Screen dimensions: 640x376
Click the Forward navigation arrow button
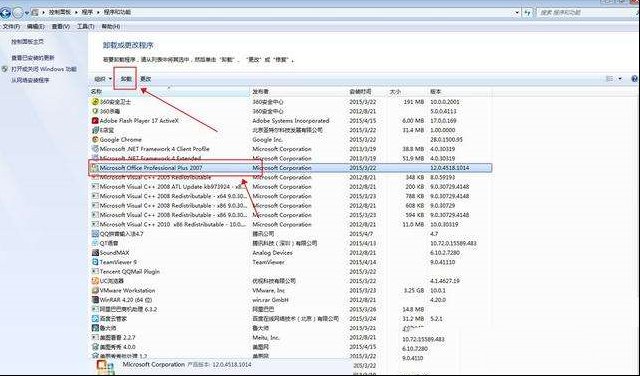[x=18, y=13]
